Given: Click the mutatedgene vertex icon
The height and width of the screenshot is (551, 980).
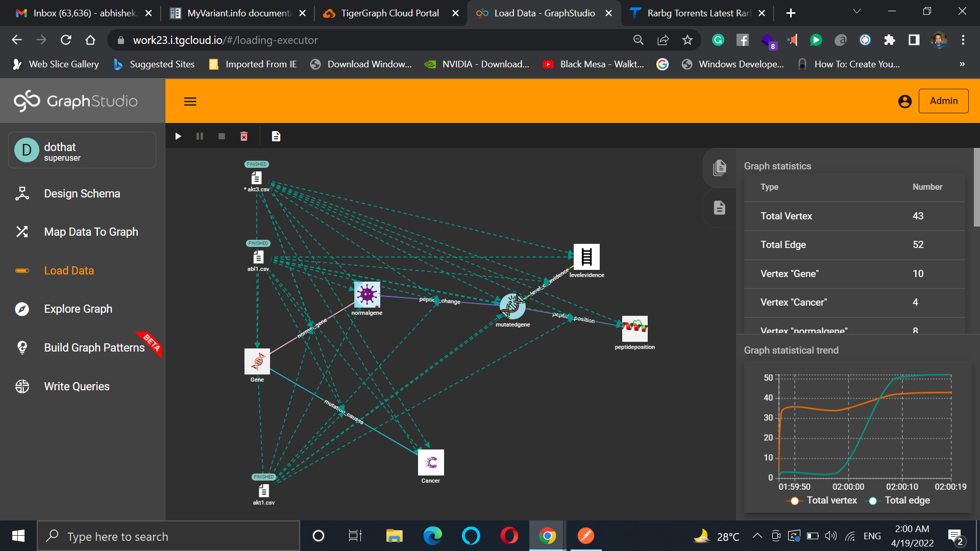Looking at the screenshot, I should [x=512, y=306].
